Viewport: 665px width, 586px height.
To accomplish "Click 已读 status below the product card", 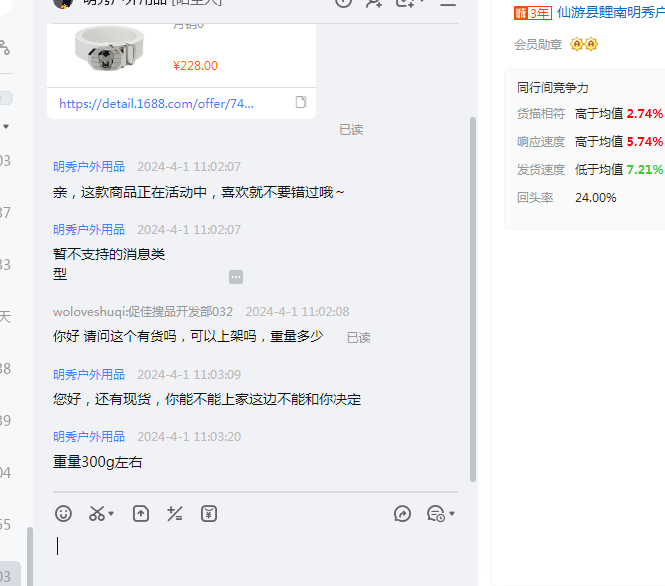I will [x=351, y=130].
